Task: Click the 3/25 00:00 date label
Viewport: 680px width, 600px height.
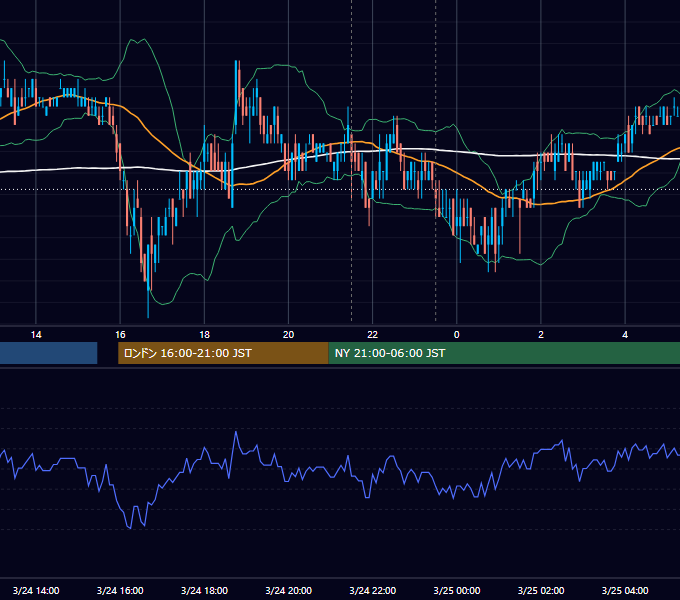Action: click(457, 590)
